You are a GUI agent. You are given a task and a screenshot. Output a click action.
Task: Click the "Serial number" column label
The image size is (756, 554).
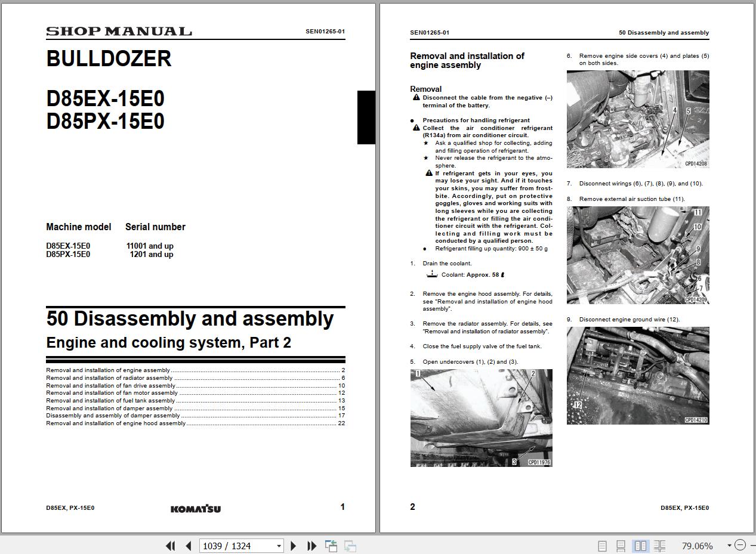[x=155, y=227]
